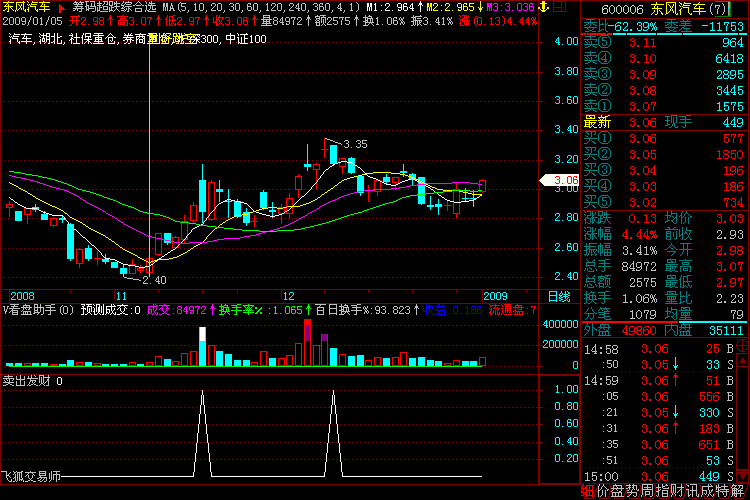Click the red flag icon next to 东风汽车 title
Screen dimensions: 750x500
point(61,8)
